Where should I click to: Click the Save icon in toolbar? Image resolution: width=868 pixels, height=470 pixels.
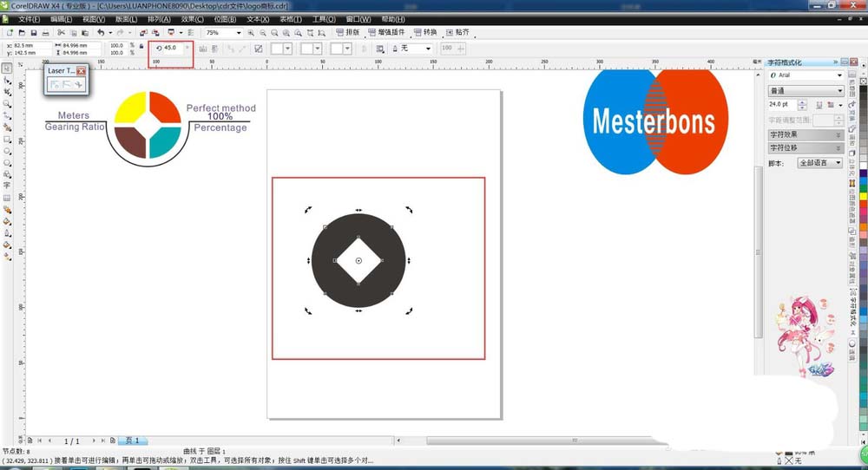click(32, 33)
